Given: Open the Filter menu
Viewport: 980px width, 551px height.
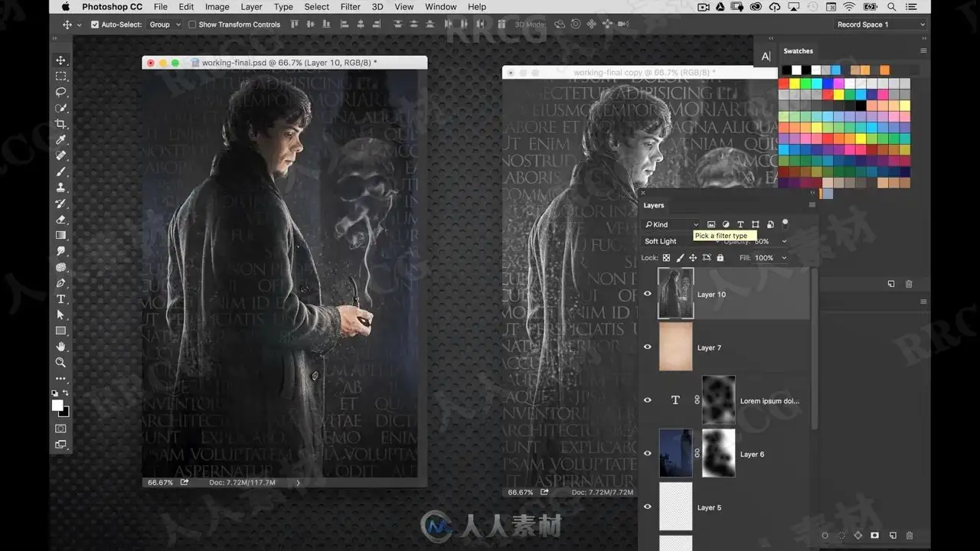Looking at the screenshot, I should (350, 7).
